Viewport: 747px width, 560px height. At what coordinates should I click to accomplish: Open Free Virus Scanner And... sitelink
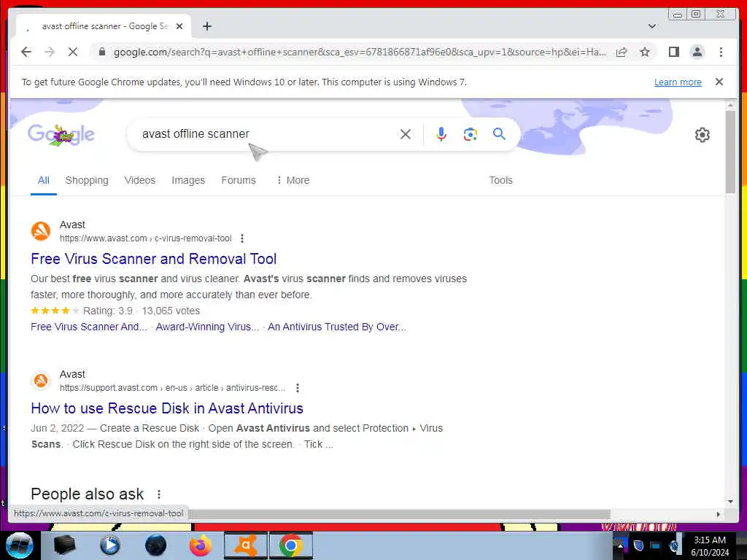pyautogui.click(x=88, y=327)
